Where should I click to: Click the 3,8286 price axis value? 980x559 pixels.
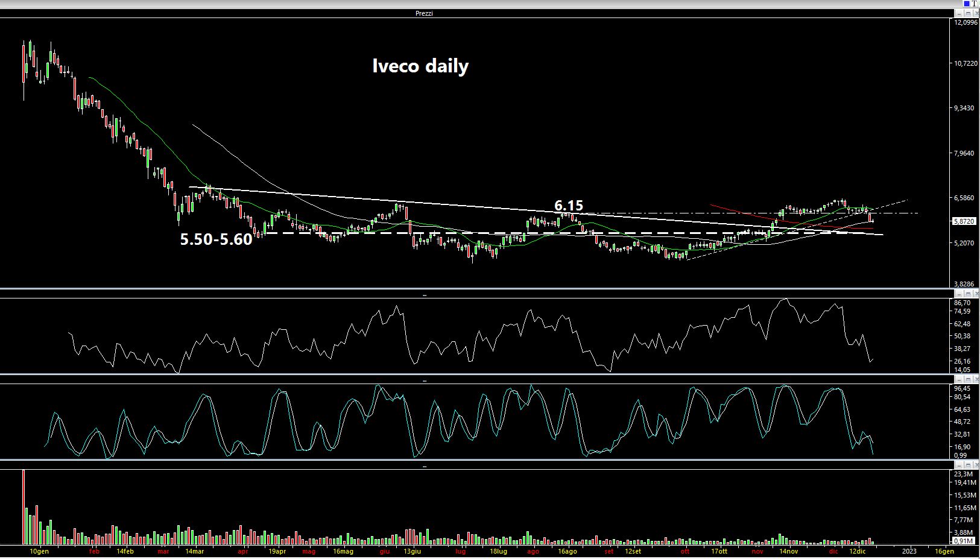tap(966, 283)
